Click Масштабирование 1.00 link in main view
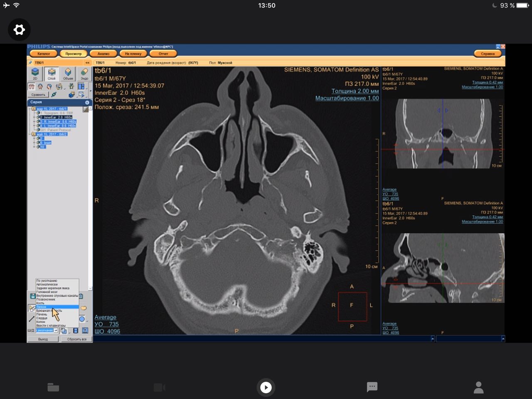Image resolution: width=532 pixels, height=399 pixels. point(347,98)
